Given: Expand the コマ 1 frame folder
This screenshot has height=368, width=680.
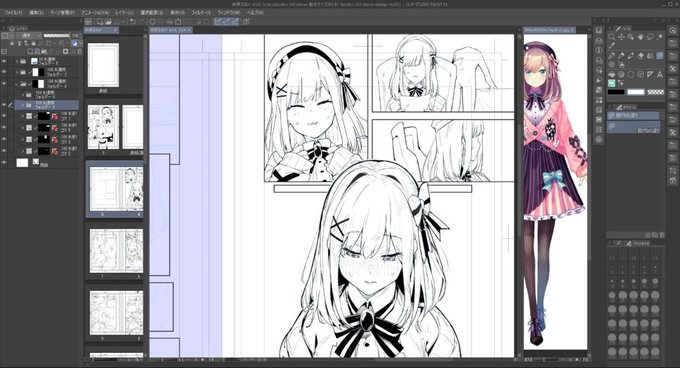Looking at the screenshot, I should [23, 116].
